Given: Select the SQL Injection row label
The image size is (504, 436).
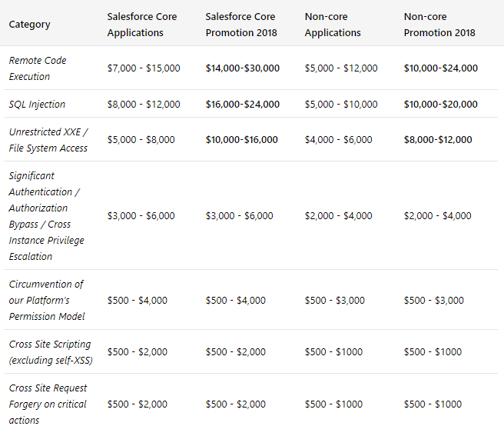Looking at the screenshot, I should (37, 104).
